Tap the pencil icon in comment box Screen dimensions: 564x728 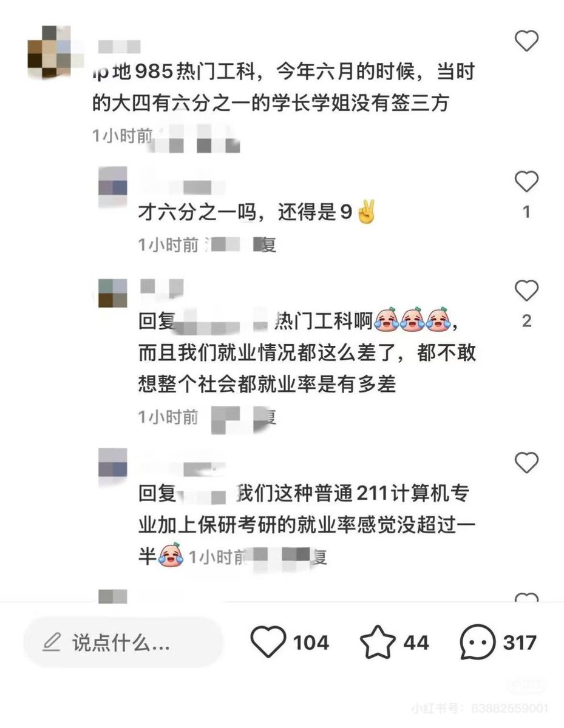click(x=52, y=642)
